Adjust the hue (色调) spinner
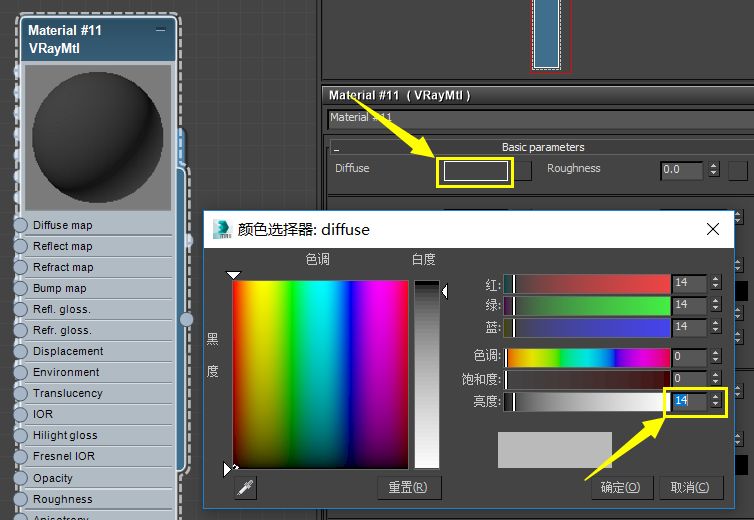 click(x=716, y=356)
